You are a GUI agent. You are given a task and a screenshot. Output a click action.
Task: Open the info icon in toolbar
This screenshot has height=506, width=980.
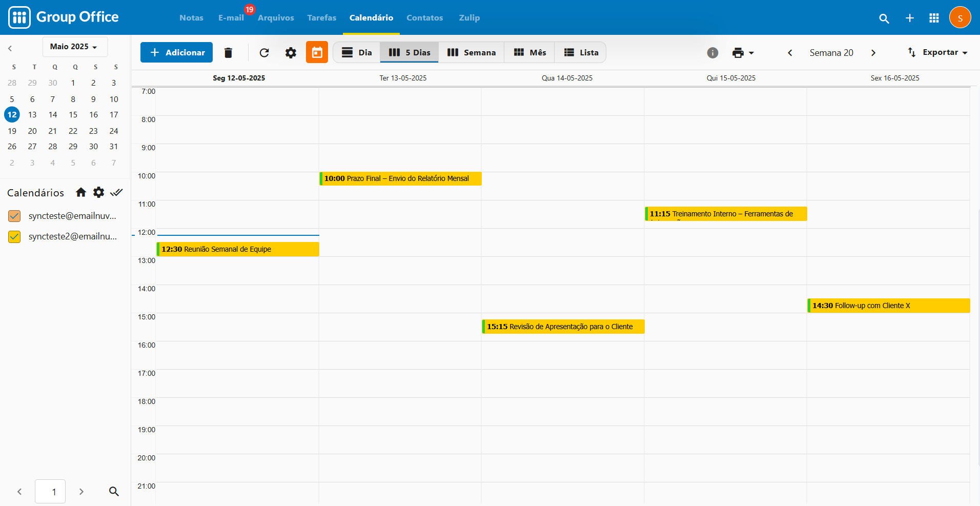point(712,53)
